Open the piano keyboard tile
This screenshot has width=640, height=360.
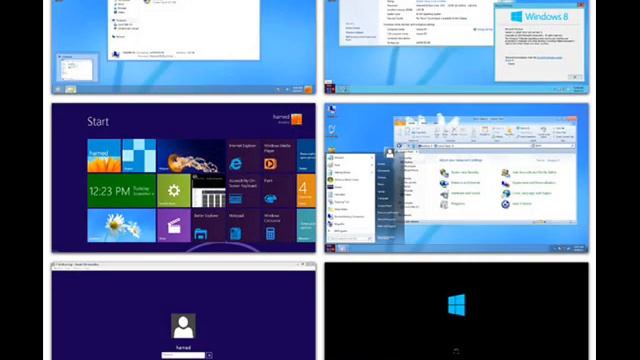209,191
